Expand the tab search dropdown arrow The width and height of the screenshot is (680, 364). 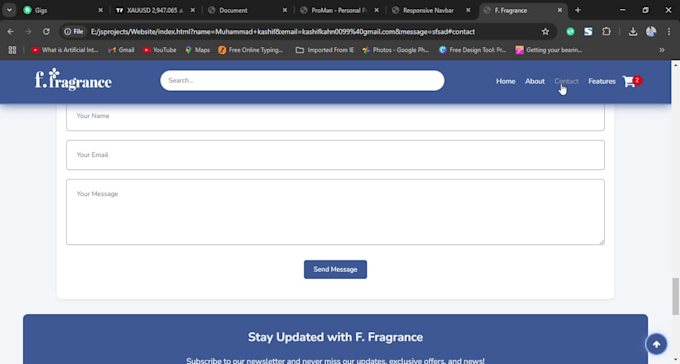coord(9,10)
